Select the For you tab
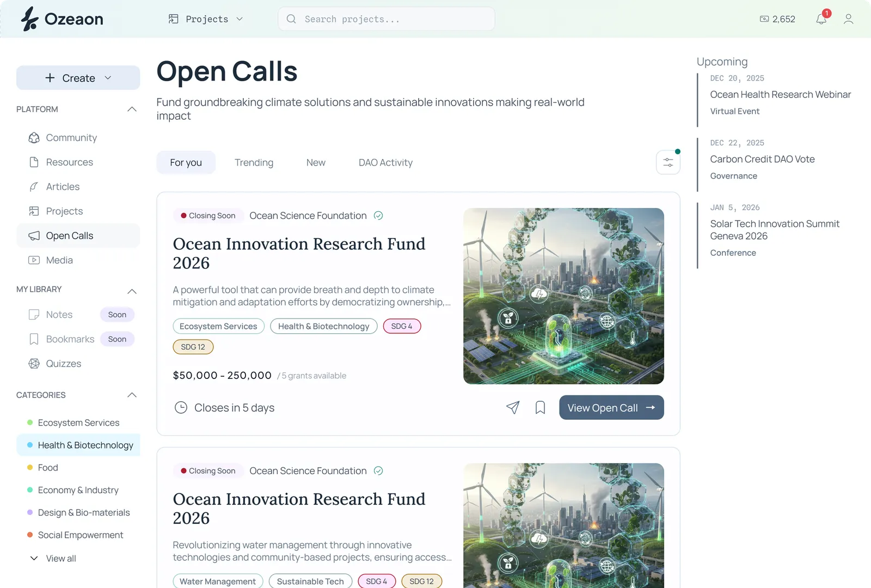 (x=186, y=162)
